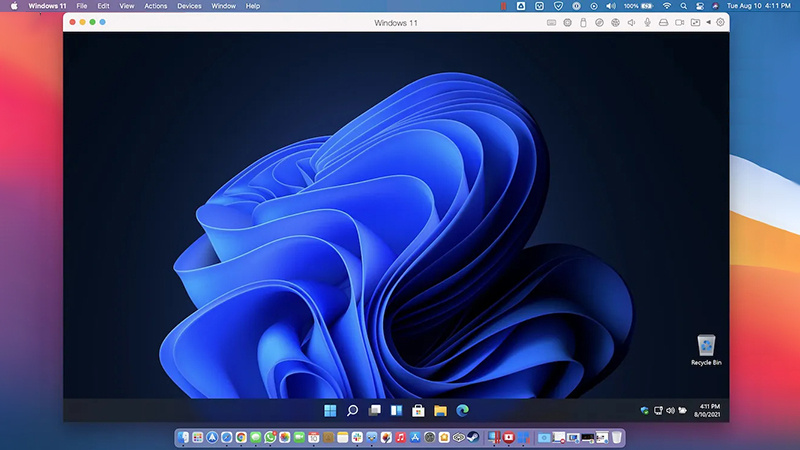Open the macOS volume menu bar icon
800x450 pixels.
611,6
